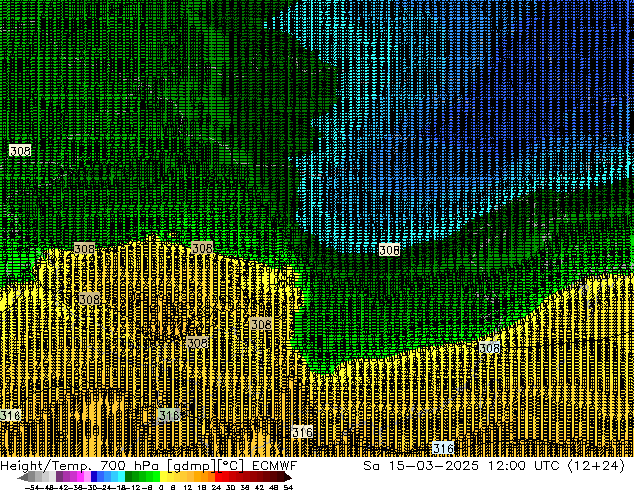This screenshot has width=634, height=490.
Task: Click the "Sa 15-03-2025 12:00 UTC" timestamp
Action: point(461,466)
